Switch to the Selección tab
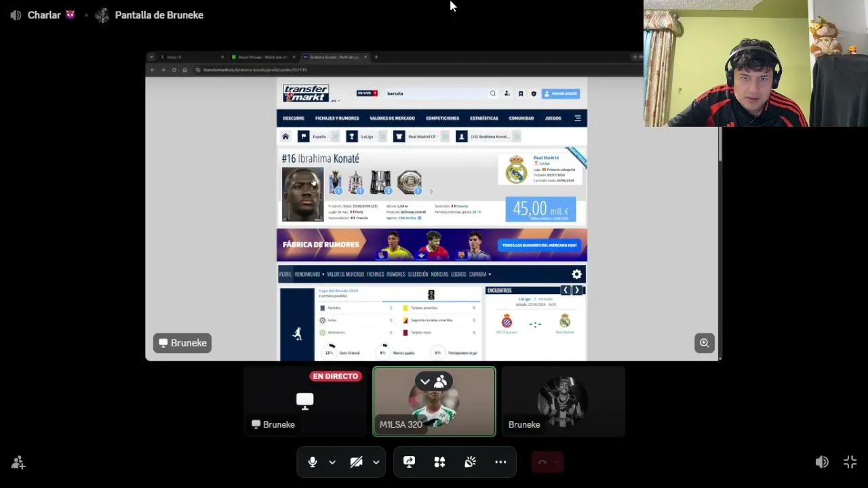 click(418, 274)
